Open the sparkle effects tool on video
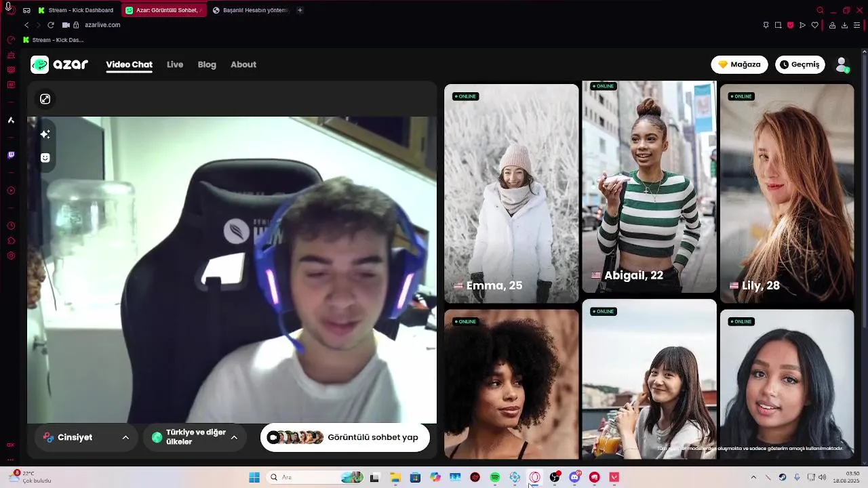 (x=45, y=134)
